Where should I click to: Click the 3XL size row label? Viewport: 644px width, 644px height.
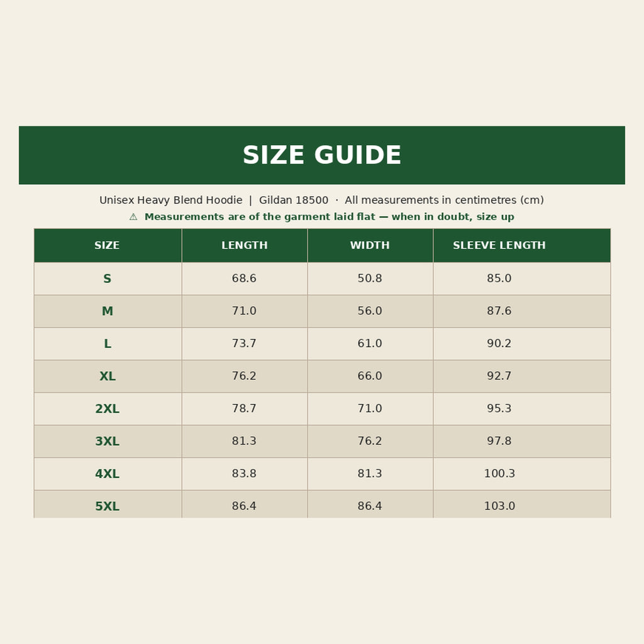[x=107, y=441]
